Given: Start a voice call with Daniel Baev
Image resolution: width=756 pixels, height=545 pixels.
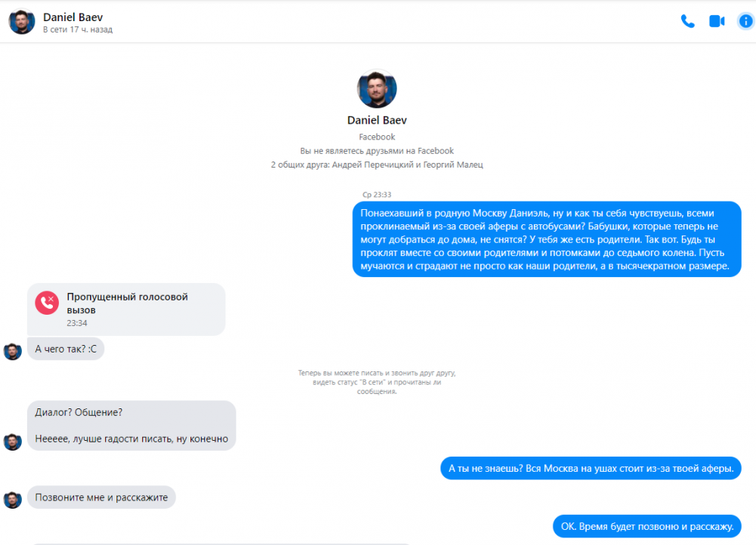Looking at the screenshot, I should [x=687, y=21].
